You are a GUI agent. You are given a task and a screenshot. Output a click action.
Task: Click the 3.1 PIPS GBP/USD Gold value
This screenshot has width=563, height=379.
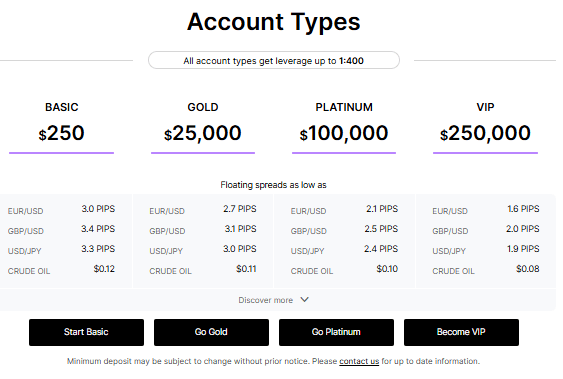pos(240,229)
